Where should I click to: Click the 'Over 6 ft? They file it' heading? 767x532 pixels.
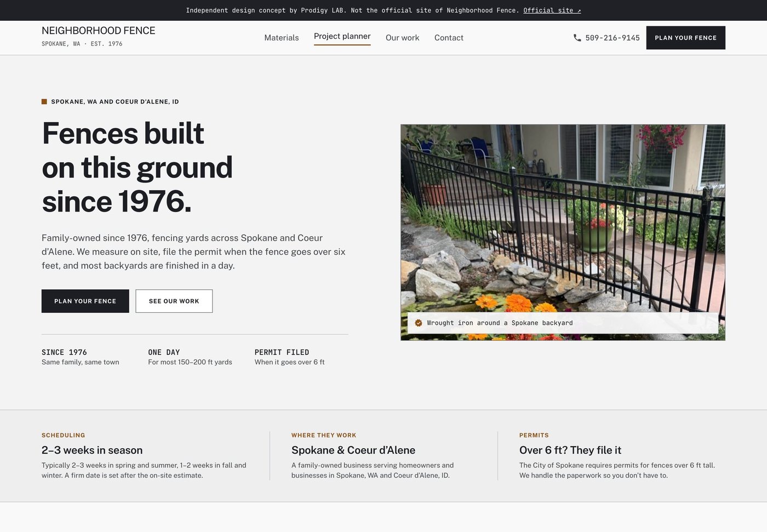click(x=570, y=450)
